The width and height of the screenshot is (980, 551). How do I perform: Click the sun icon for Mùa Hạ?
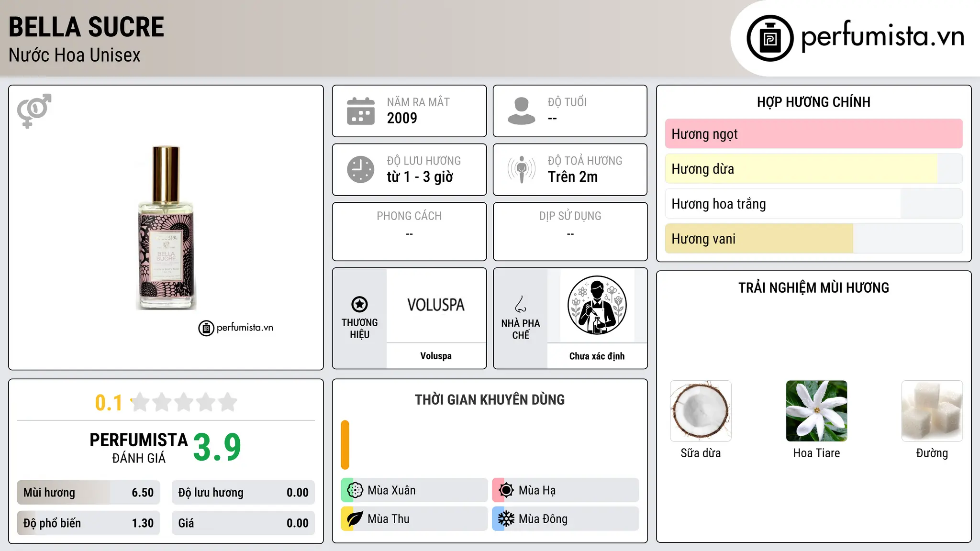pyautogui.click(x=506, y=490)
